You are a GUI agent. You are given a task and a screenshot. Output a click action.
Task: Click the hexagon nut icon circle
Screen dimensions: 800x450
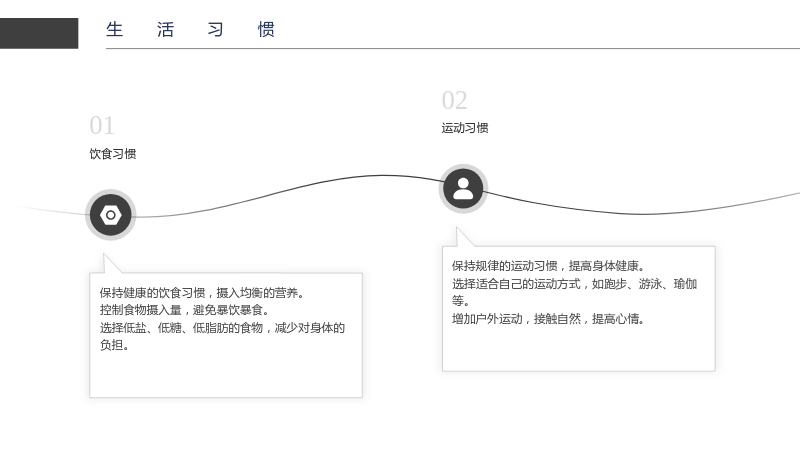pyautogui.click(x=111, y=215)
